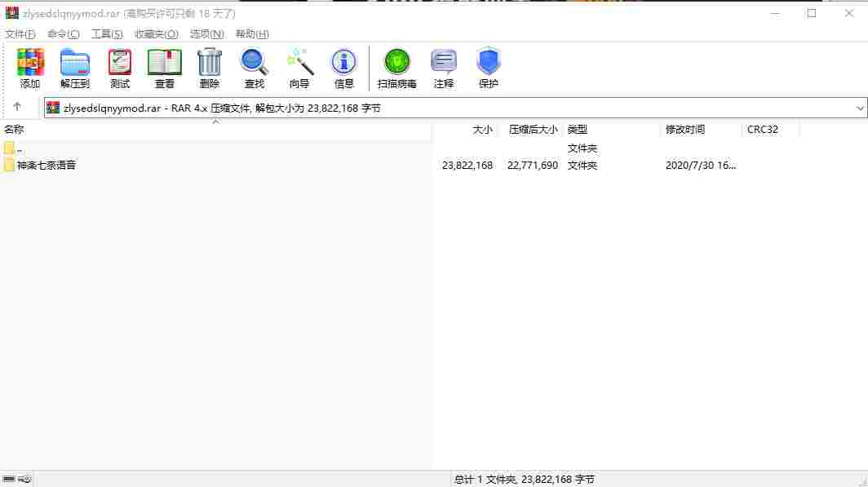Click the size value 23,822,168 in row
The image size is (868, 487).
tap(467, 165)
